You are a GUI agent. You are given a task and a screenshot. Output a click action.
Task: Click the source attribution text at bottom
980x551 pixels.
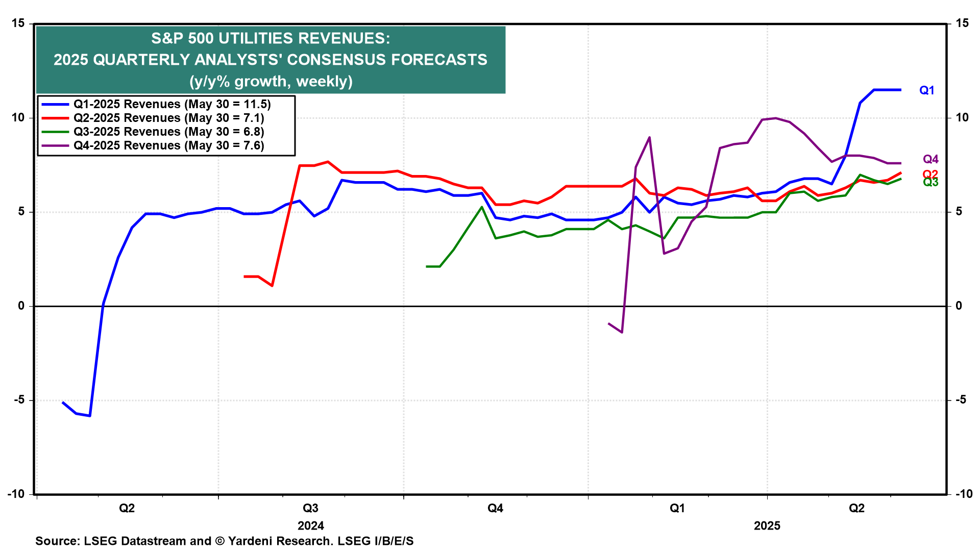point(225,541)
